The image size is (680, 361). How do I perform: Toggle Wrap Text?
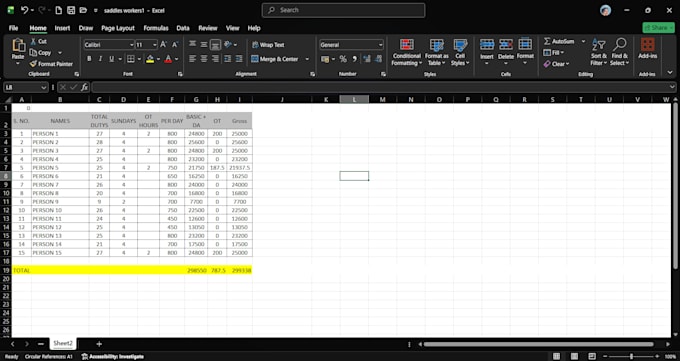(268, 45)
